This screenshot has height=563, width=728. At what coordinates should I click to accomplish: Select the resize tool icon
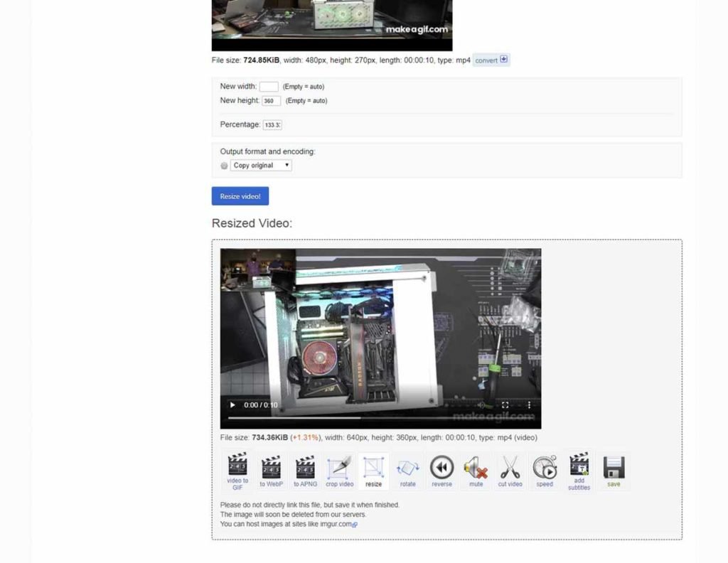click(373, 471)
